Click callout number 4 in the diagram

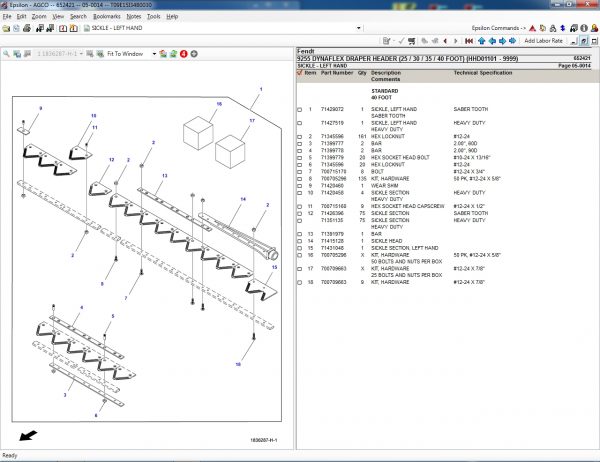82,307
